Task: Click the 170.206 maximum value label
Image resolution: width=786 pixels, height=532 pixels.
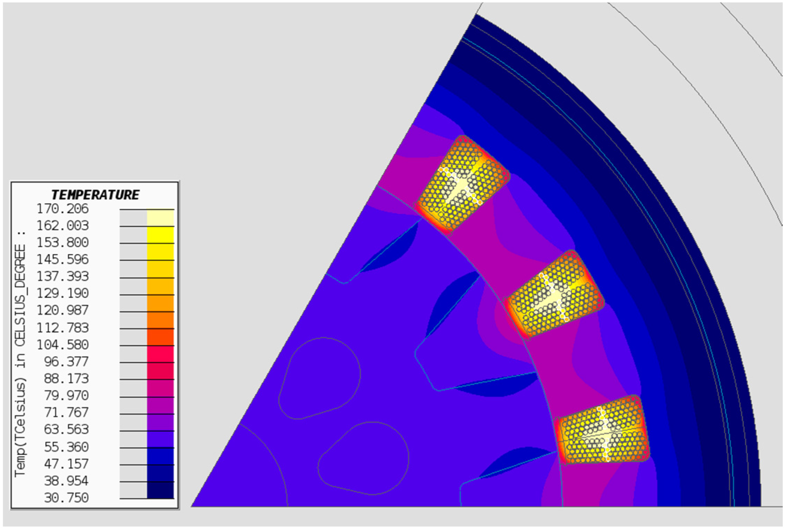Action: pos(63,209)
